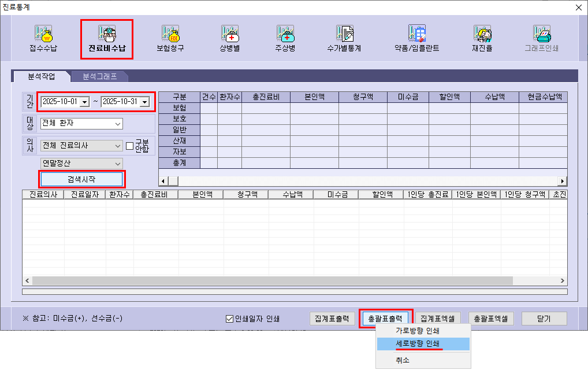
Task: Click the 상병별 statistics icon
Action: pos(229,38)
